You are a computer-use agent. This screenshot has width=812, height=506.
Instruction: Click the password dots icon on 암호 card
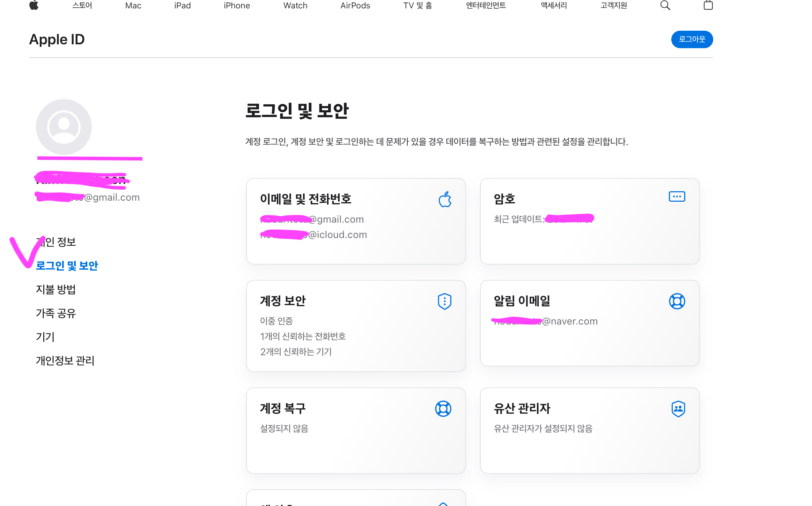[677, 196]
